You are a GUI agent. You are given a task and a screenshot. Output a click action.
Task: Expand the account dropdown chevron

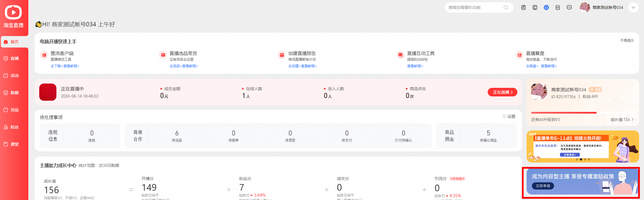[633, 7]
